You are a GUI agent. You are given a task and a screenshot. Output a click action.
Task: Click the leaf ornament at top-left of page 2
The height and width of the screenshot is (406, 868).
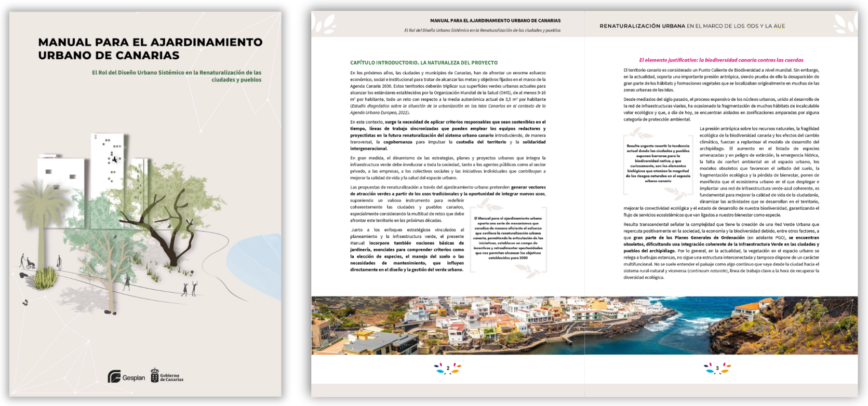tap(325, 23)
